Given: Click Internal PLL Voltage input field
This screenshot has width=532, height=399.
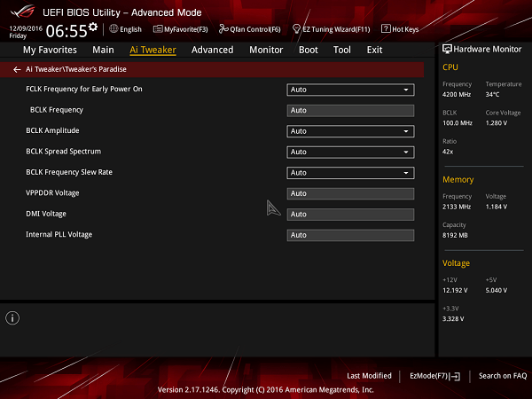Looking at the screenshot, I should click(350, 235).
